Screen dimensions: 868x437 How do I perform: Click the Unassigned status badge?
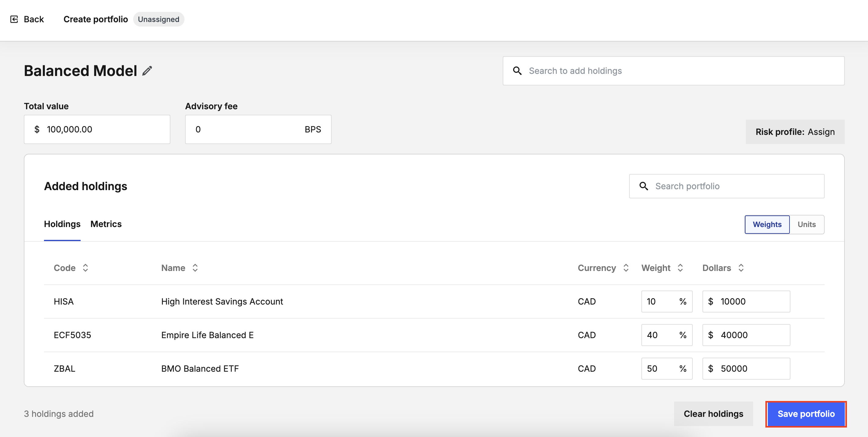(x=159, y=19)
